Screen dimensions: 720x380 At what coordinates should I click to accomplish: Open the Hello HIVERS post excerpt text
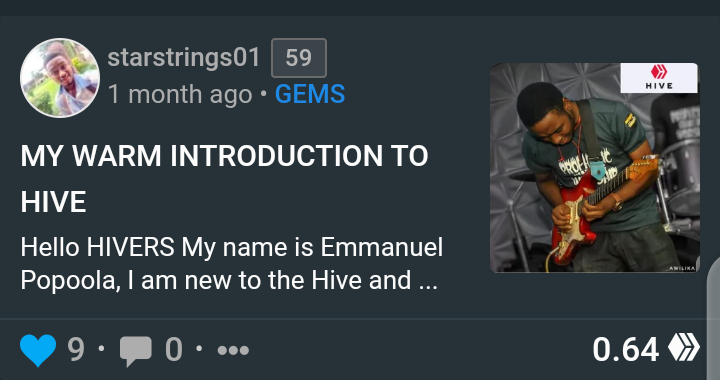coord(232,264)
